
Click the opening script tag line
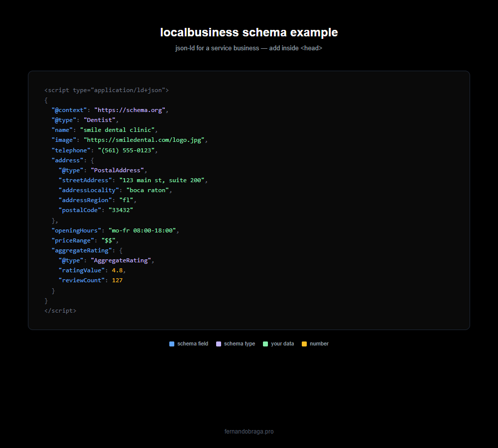pos(107,90)
